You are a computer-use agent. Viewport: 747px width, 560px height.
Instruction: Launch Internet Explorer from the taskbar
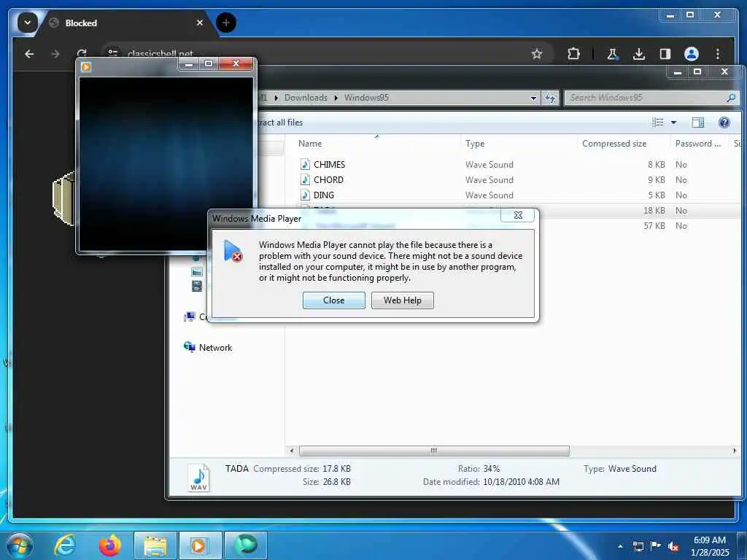65,545
